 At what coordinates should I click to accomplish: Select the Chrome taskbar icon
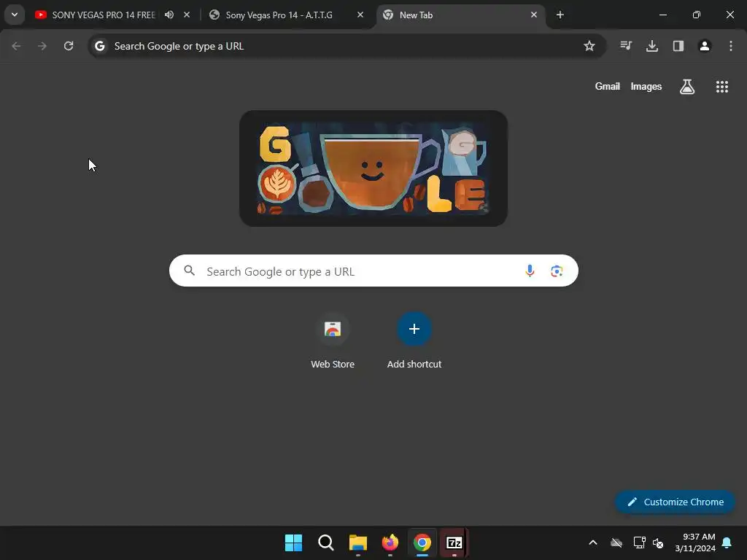(x=422, y=542)
